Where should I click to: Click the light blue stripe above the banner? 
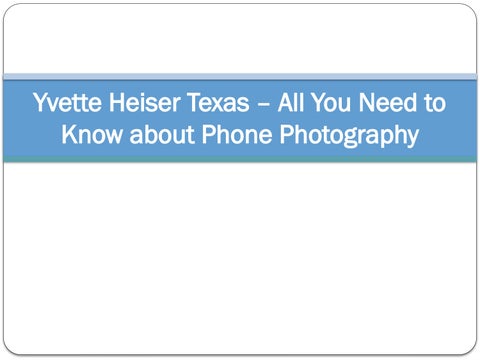tap(240, 77)
